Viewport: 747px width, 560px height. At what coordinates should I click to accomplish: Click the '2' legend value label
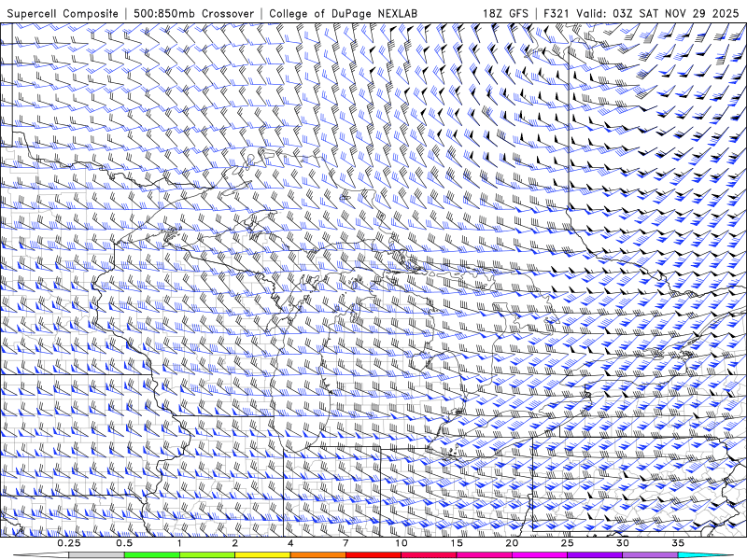(x=235, y=543)
